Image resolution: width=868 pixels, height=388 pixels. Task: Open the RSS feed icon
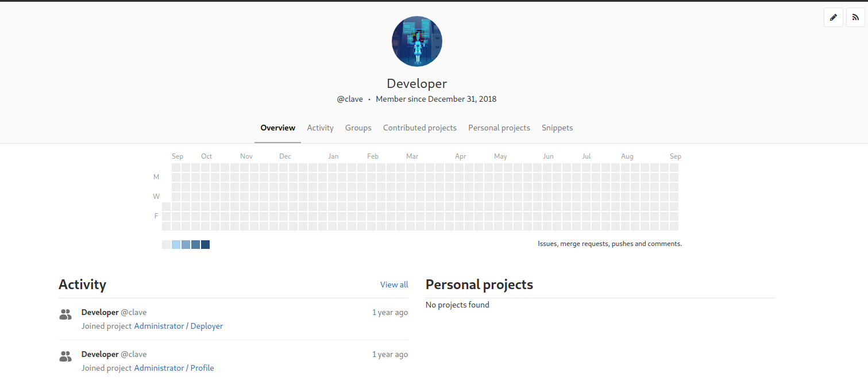(855, 17)
